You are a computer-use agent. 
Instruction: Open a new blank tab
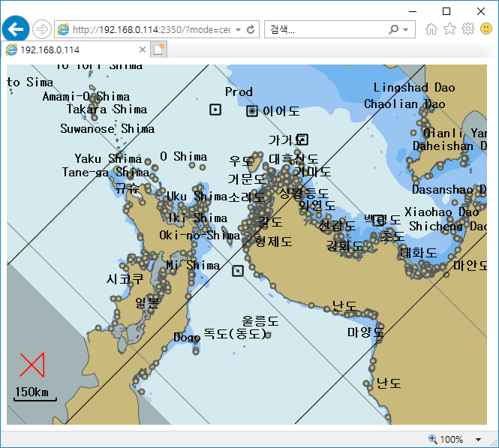tap(159, 50)
